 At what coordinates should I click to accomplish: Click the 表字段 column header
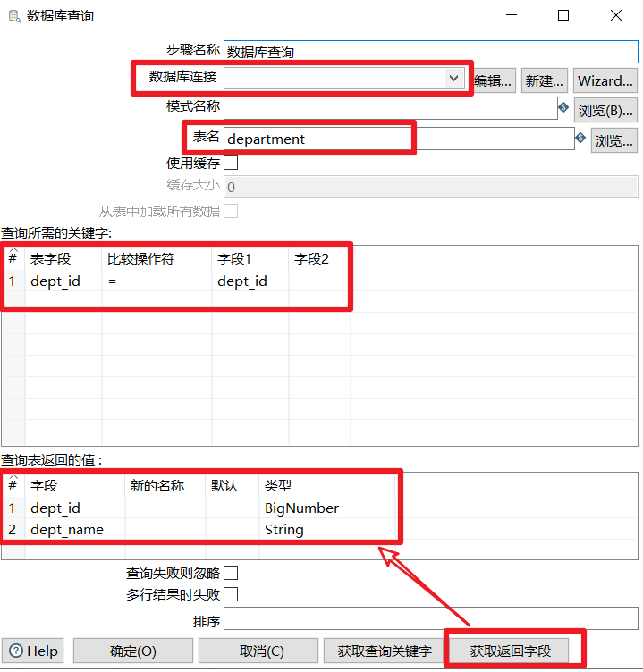click(x=63, y=259)
